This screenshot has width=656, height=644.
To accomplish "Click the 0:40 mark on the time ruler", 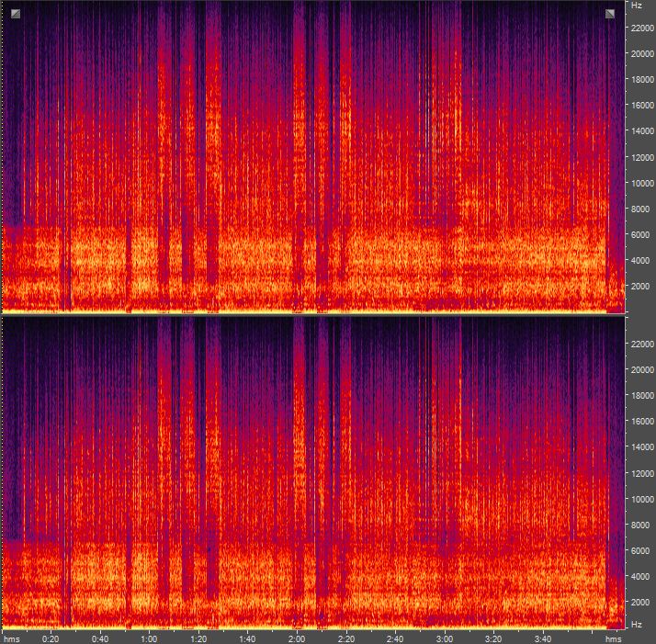I will 100,639.
